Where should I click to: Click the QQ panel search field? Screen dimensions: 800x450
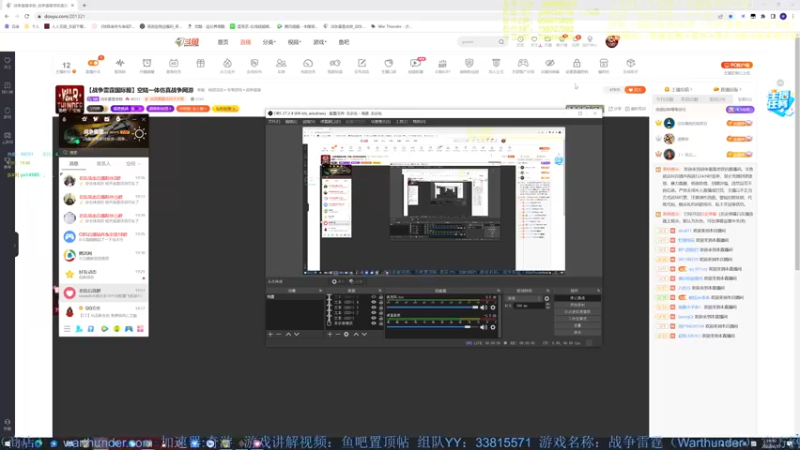(104, 152)
